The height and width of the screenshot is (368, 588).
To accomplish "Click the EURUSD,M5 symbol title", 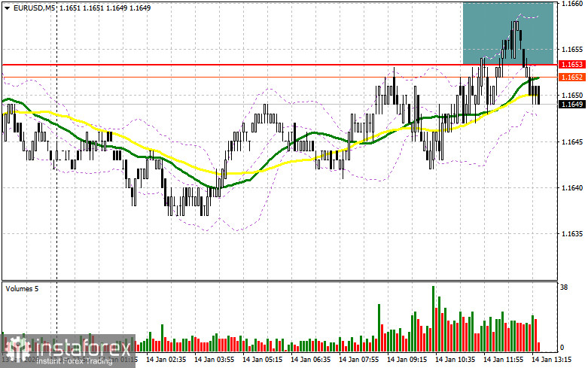I will pyautogui.click(x=34, y=8).
